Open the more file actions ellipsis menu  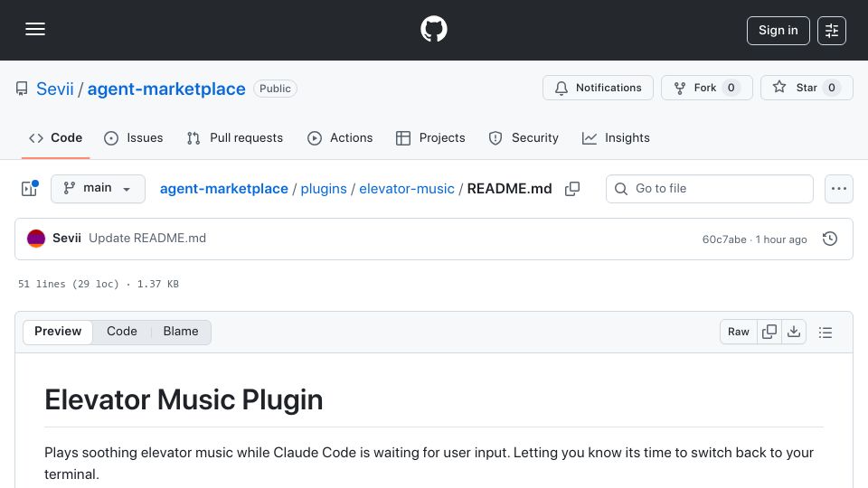[839, 189]
